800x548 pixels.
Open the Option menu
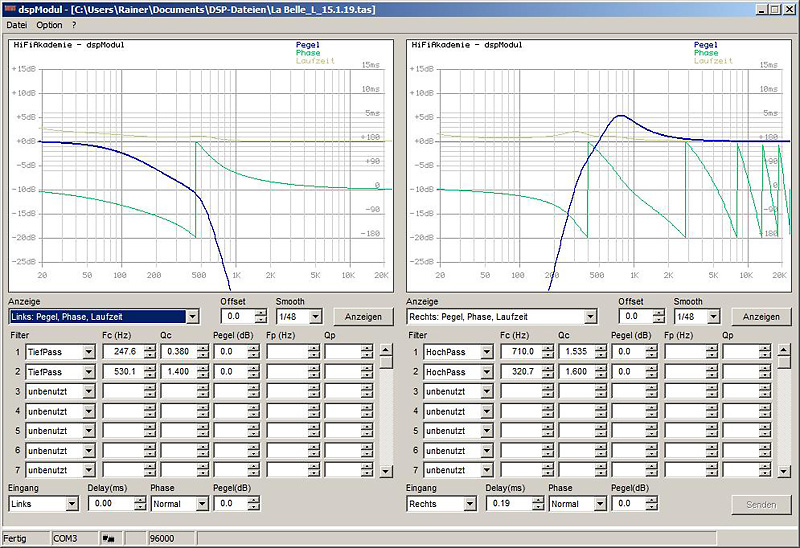coord(49,25)
